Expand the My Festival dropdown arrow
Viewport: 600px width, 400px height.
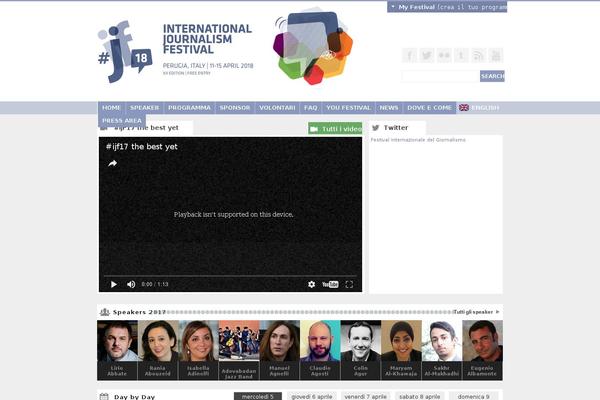[x=393, y=7]
